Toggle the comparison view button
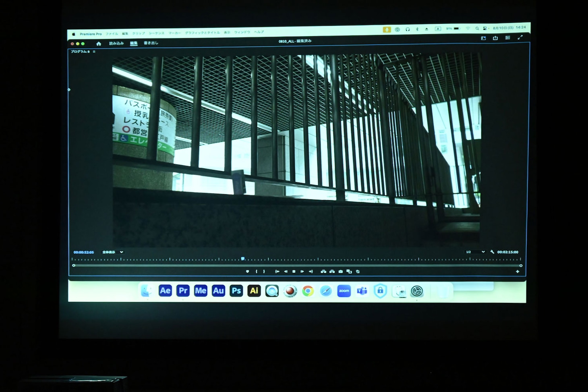 [349, 272]
